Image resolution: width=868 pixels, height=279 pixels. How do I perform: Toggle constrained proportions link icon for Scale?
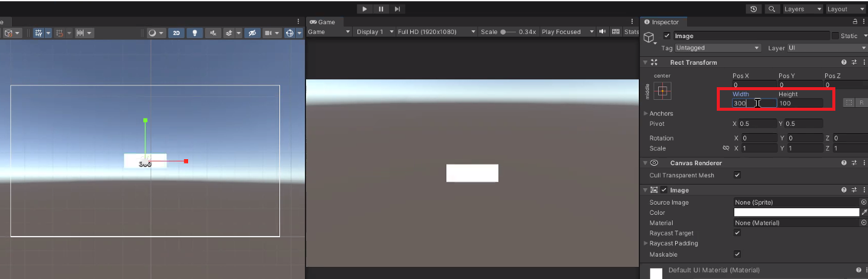tap(726, 148)
